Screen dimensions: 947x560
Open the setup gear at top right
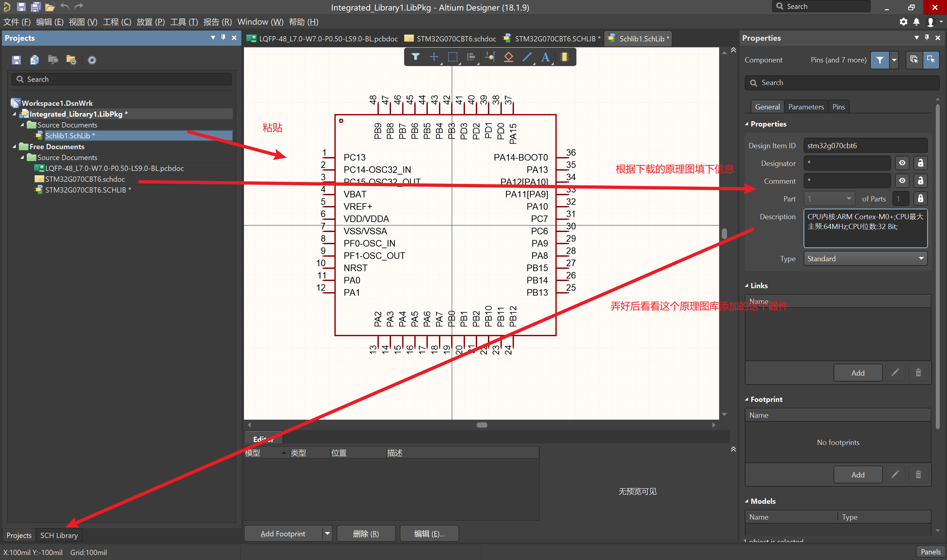pyautogui.click(x=903, y=22)
